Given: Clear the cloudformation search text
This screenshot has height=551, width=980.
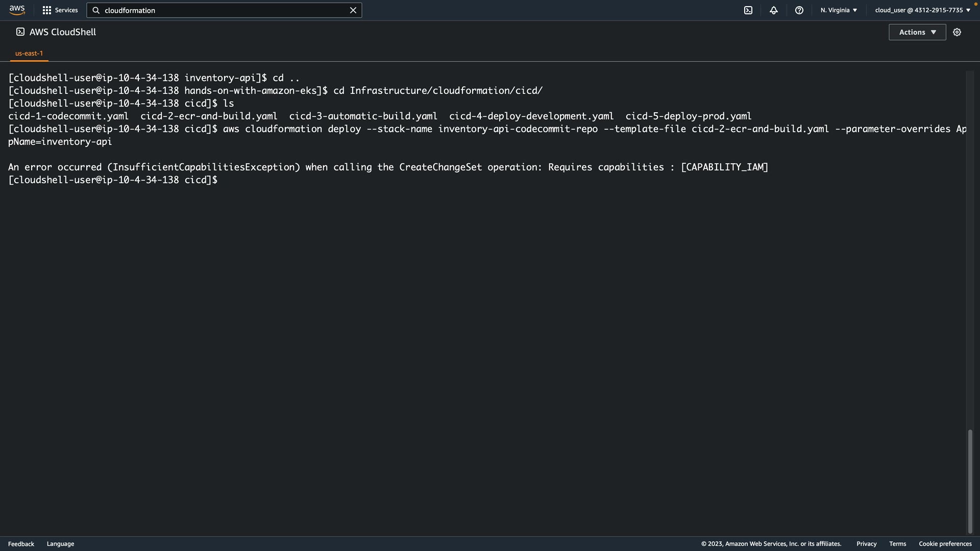Looking at the screenshot, I should 353,10.
